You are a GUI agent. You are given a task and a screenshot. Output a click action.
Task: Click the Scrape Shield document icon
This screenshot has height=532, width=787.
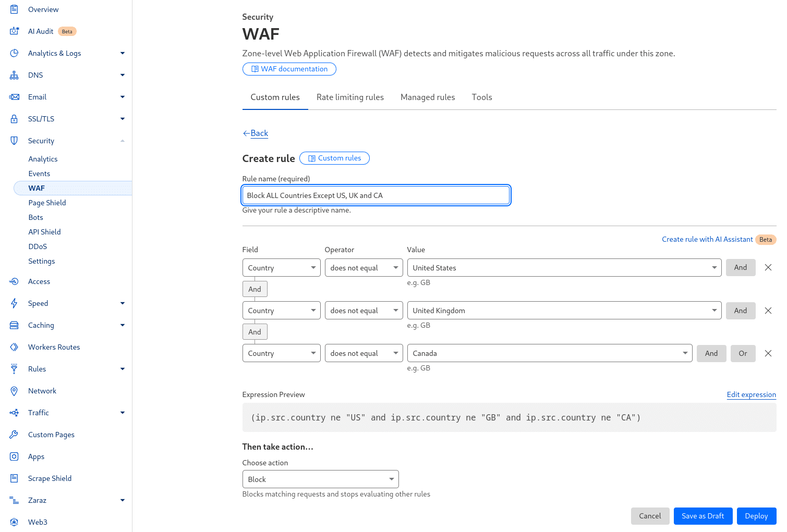[14, 478]
